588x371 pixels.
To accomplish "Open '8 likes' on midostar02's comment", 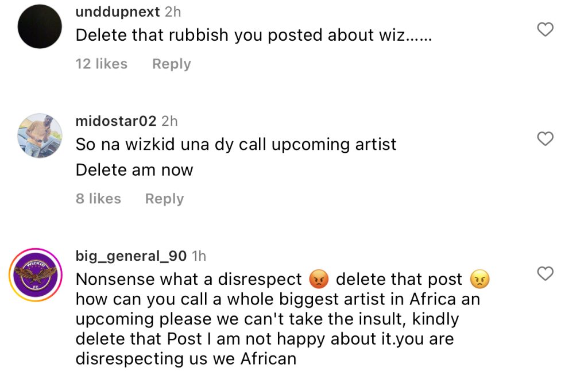I will pyautogui.click(x=98, y=199).
